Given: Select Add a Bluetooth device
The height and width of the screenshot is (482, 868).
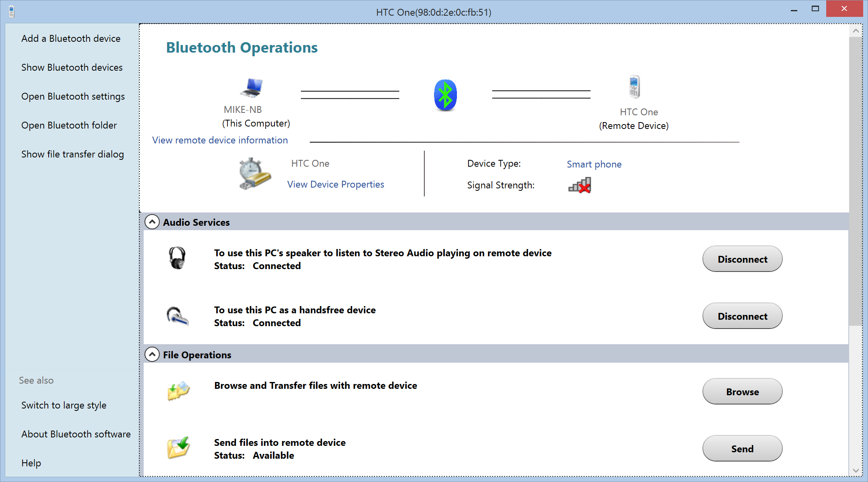Looking at the screenshot, I should pos(71,39).
